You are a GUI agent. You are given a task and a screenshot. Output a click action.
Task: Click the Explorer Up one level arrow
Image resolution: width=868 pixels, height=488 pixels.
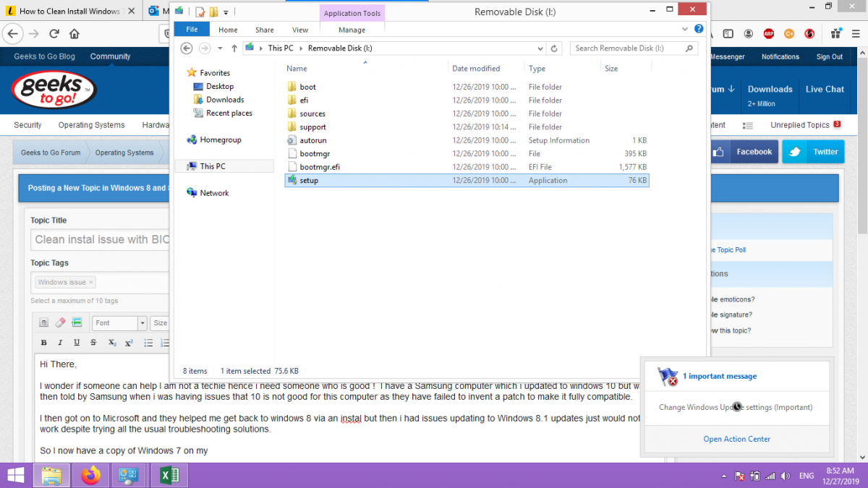234,48
